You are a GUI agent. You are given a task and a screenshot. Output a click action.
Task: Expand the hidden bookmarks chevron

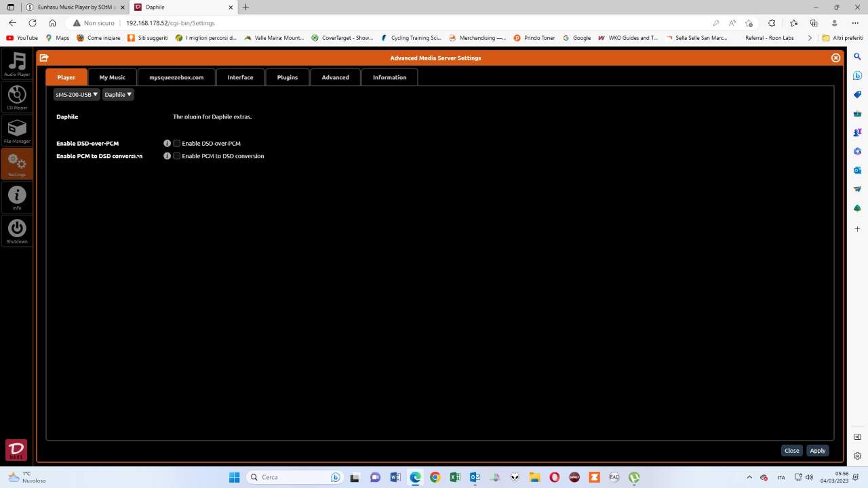point(809,38)
